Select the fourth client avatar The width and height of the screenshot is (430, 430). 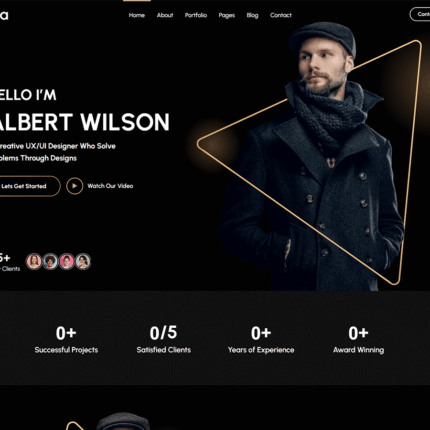(x=83, y=261)
